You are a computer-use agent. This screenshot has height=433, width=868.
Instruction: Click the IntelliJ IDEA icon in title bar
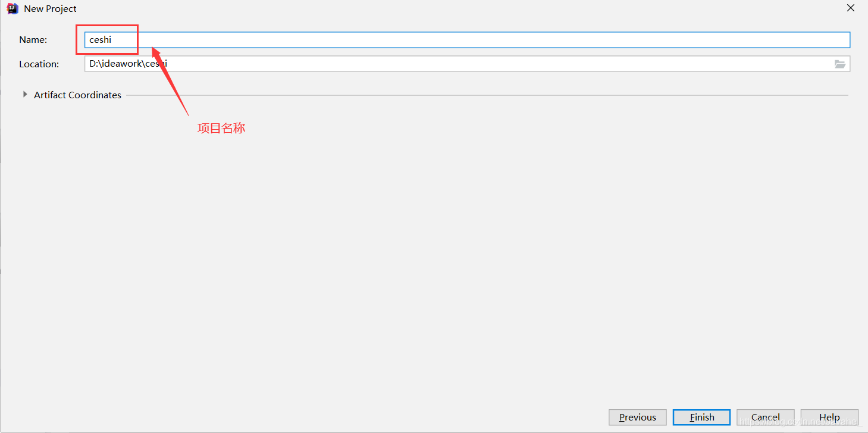(x=12, y=8)
